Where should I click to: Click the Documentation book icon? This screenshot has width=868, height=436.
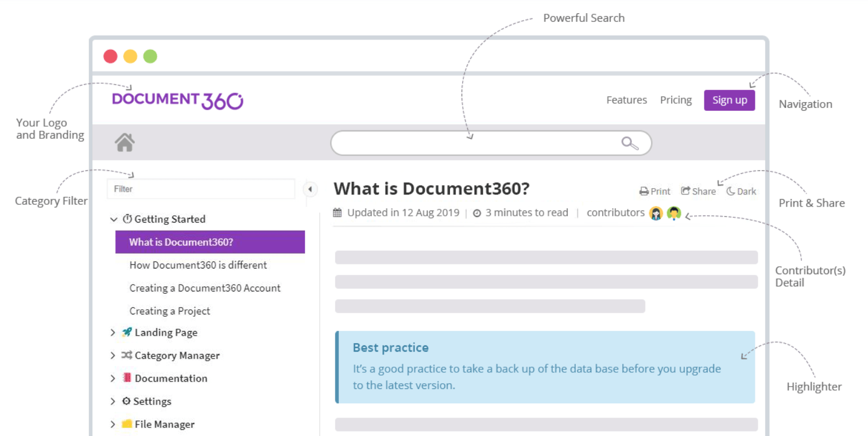(127, 378)
